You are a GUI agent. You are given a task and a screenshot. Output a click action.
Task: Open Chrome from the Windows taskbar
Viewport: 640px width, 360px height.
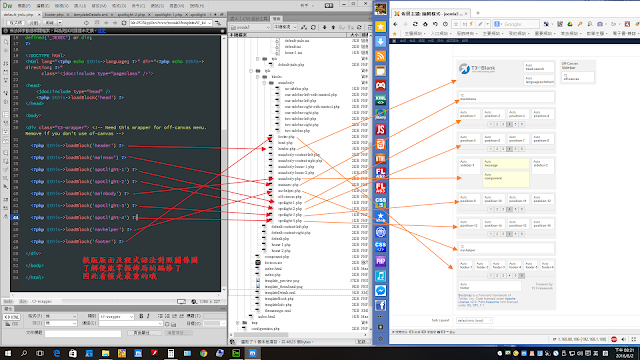click(203, 353)
